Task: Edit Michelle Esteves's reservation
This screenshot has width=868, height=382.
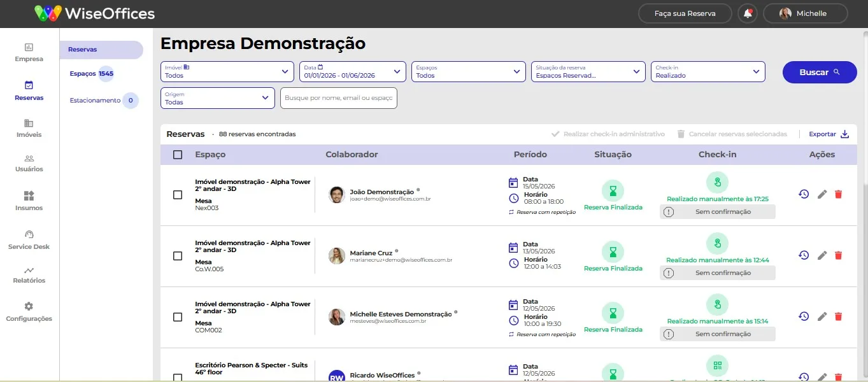Action: point(822,316)
